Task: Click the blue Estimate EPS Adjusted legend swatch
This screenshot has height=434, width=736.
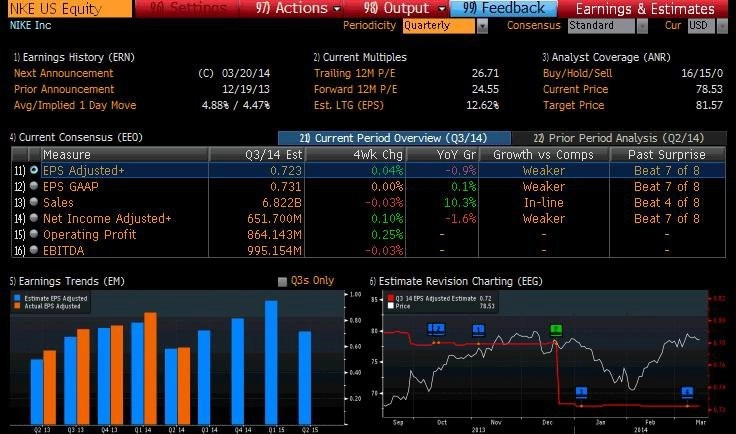Action: tap(17, 298)
